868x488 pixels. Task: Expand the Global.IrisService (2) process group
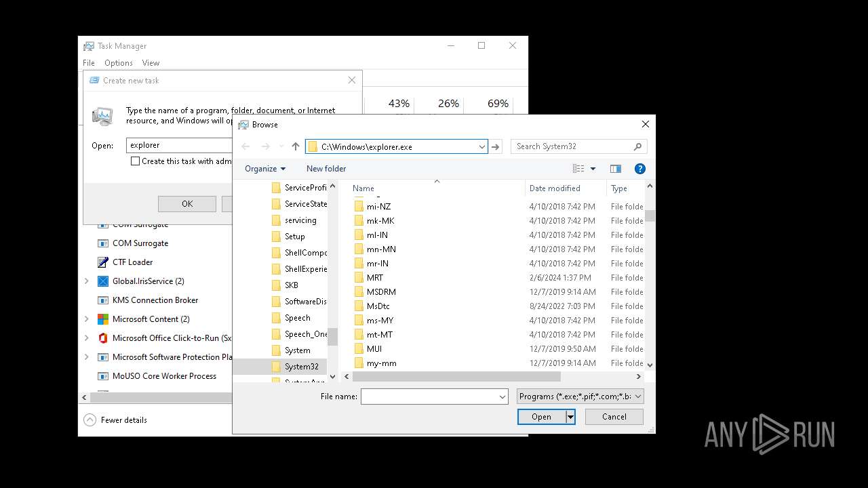point(86,281)
